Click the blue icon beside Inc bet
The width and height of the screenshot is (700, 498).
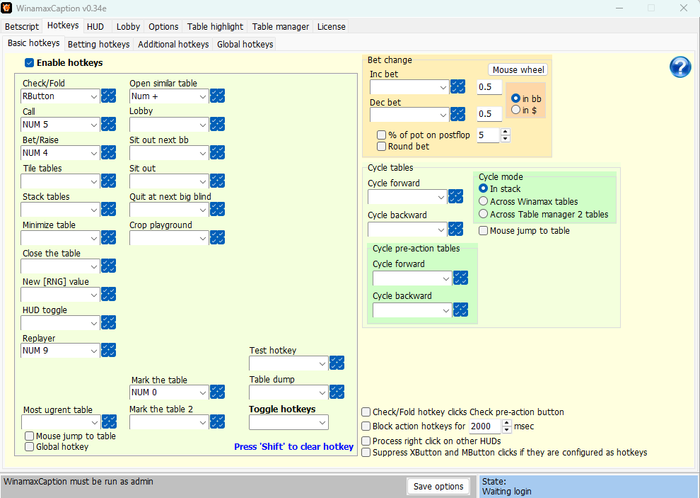pos(458,87)
